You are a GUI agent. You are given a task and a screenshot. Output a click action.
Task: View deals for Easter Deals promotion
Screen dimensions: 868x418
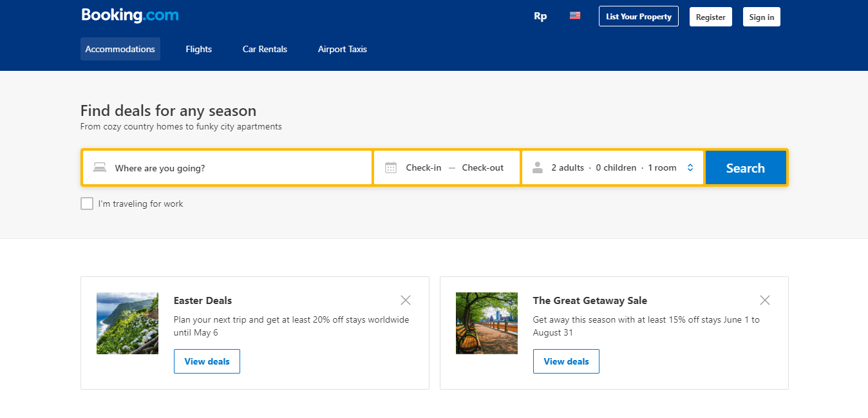tap(207, 361)
